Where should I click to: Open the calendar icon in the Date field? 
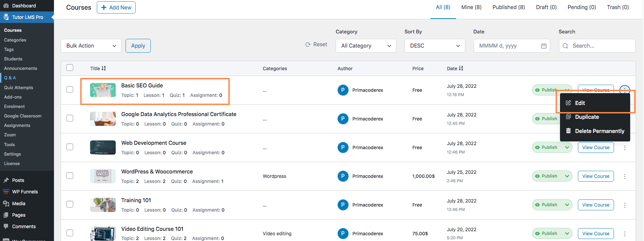[543, 46]
